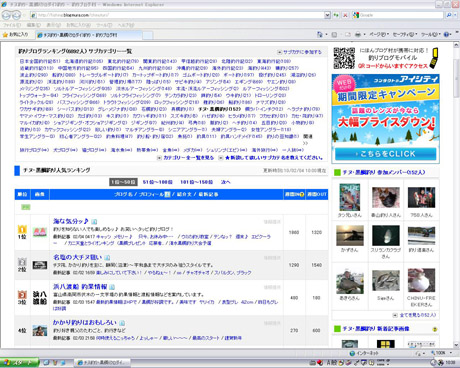Screen dimensions: 460x368
Task: Click the magnifier search icon in toolbar
Action: click(449, 15)
